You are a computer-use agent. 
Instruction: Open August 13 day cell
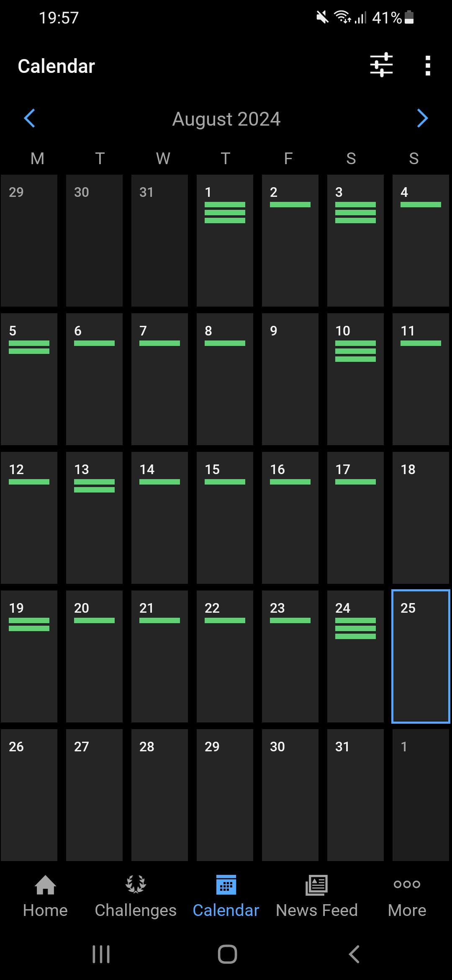94,518
